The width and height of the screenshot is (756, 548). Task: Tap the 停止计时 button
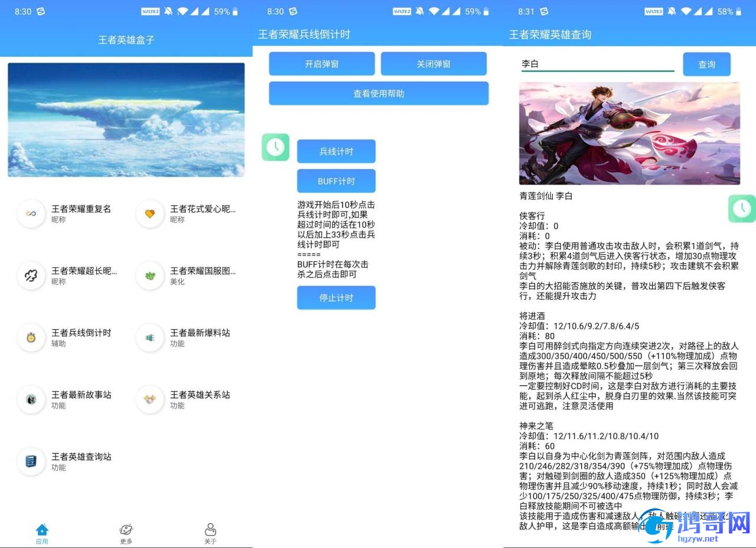coord(336,298)
